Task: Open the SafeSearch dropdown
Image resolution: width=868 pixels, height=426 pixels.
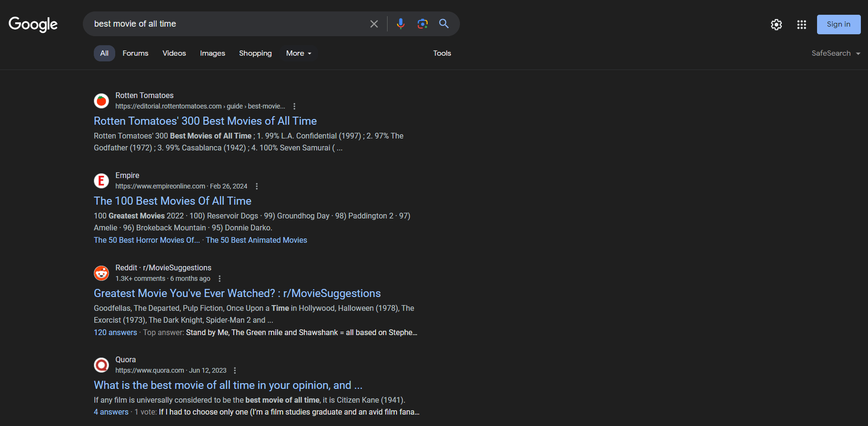Action: [x=836, y=53]
